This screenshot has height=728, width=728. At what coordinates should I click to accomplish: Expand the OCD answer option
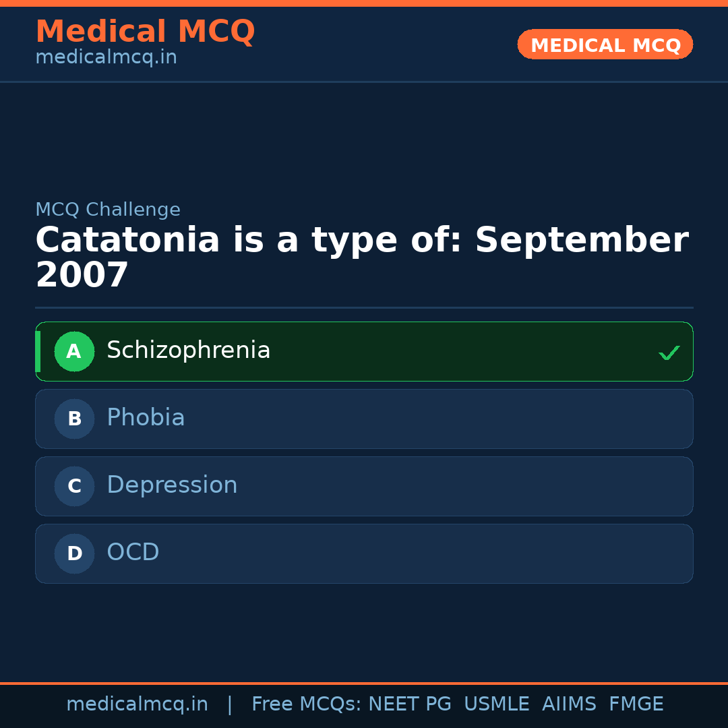pos(364,553)
